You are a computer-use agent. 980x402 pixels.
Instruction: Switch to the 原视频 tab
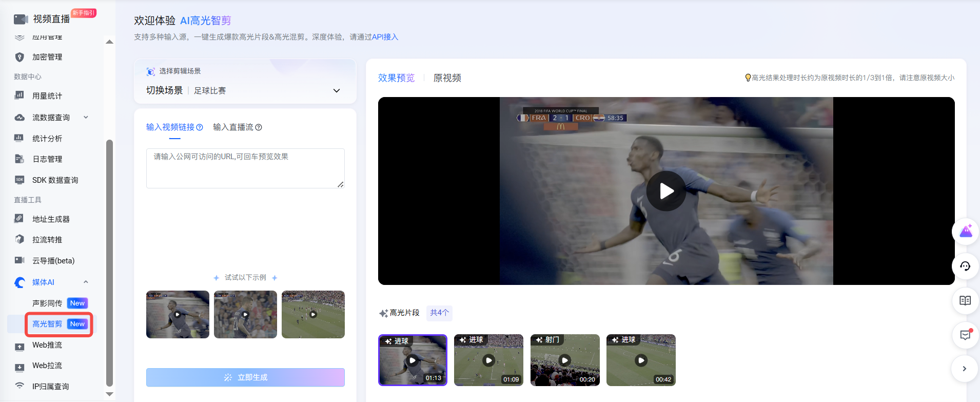coord(447,78)
